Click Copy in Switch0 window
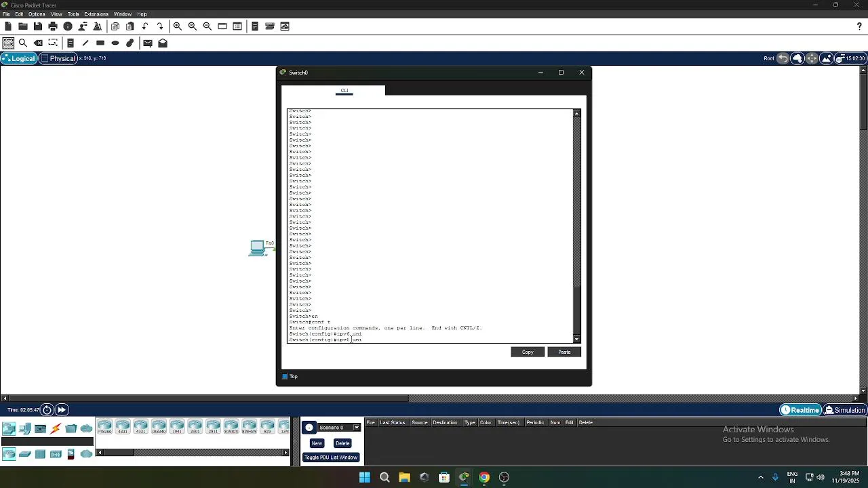This screenshot has height=488, width=868. click(528, 352)
